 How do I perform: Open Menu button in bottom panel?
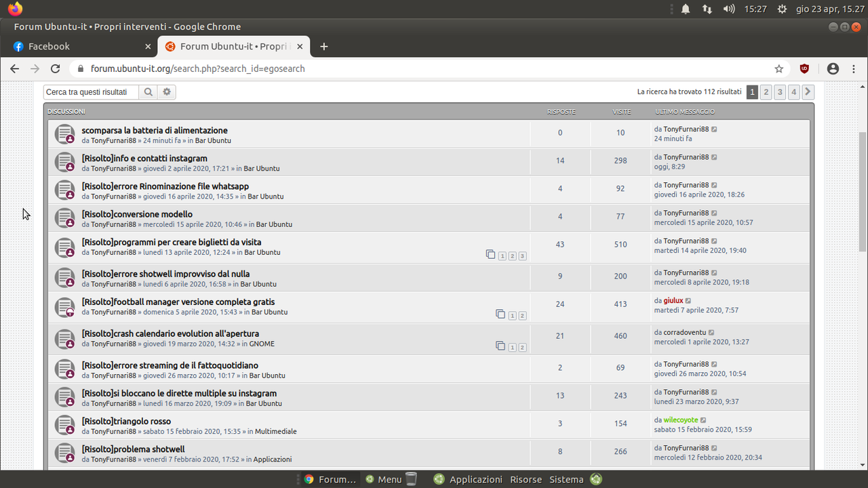coord(384,479)
